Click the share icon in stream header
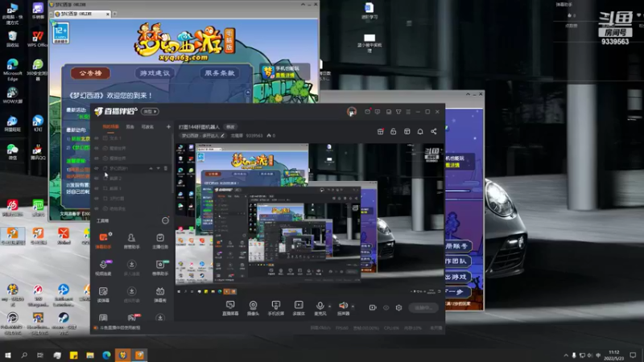 pos(434,131)
